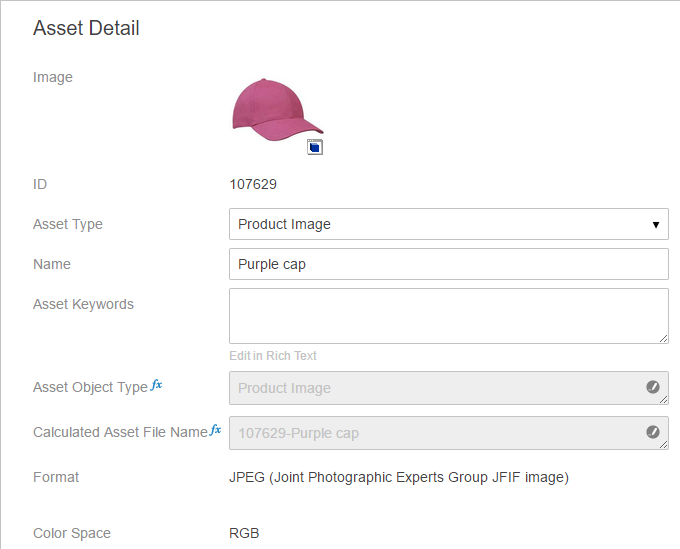The height and width of the screenshot is (549, 680).
Task: Click inside the Asset Keywords text area
Action: 448,315
